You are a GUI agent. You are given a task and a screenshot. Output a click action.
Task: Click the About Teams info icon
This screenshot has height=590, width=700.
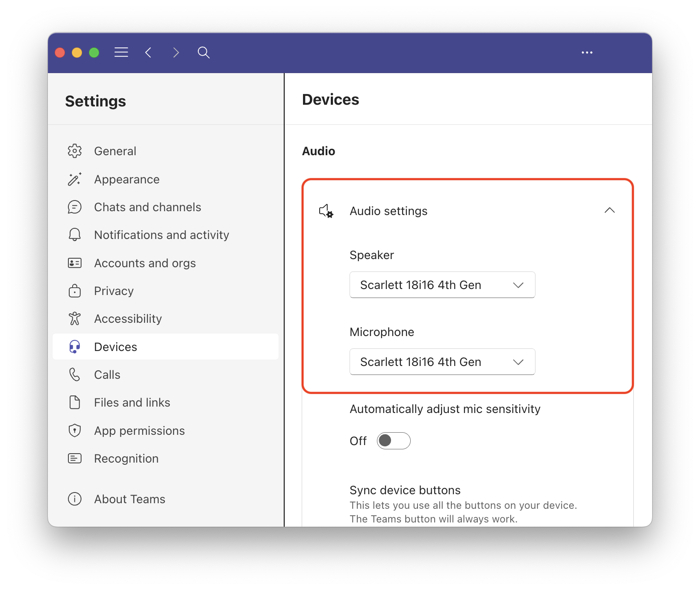75,499
